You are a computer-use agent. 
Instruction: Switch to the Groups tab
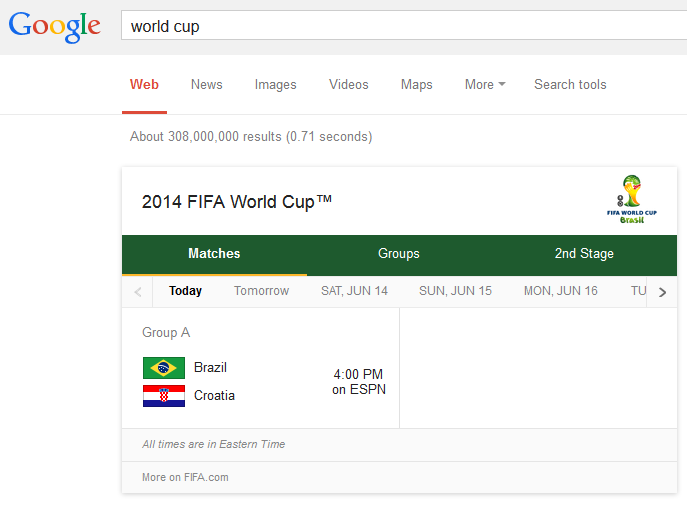[398, 254]
